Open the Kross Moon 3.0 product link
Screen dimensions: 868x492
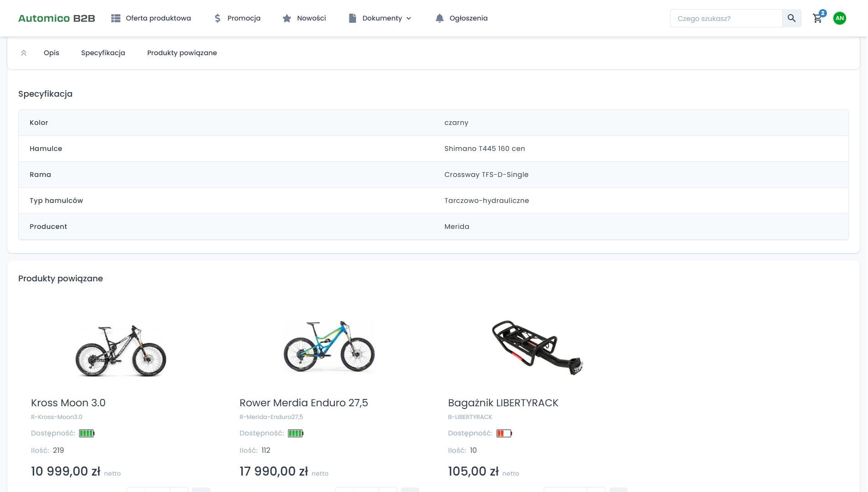coord(68,403)
